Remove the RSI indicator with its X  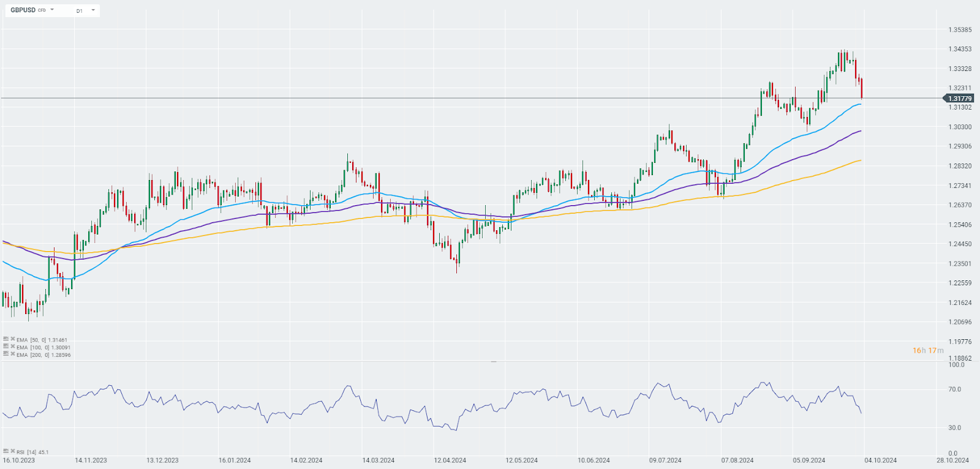(x=13, y=451)
